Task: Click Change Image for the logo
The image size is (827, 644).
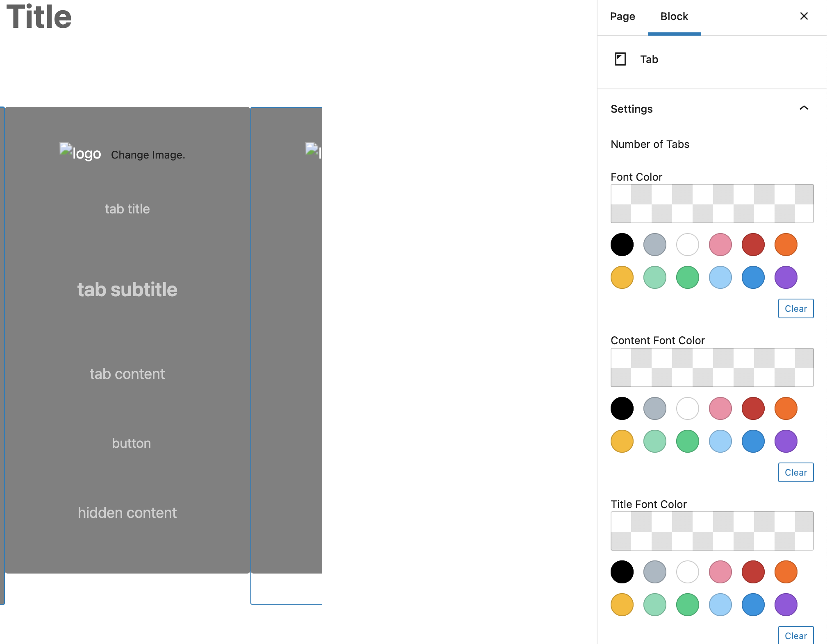Action: (x=148, y=154)
